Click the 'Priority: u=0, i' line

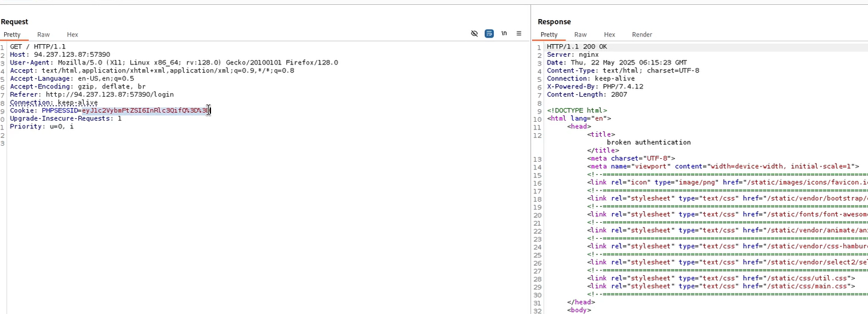42,126
